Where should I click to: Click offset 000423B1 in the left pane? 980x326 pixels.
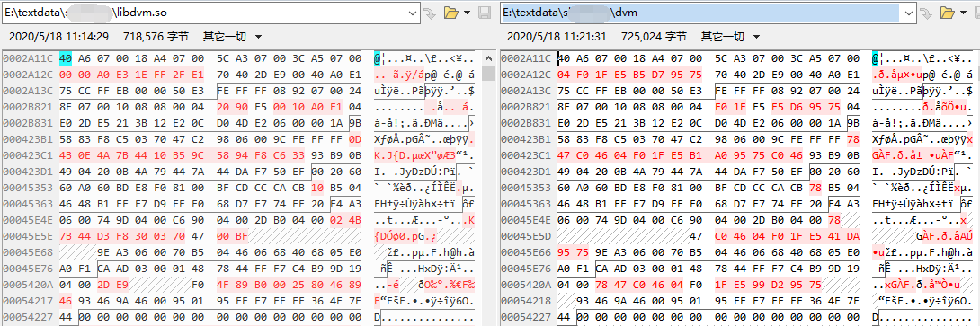[x=28, y=139]
